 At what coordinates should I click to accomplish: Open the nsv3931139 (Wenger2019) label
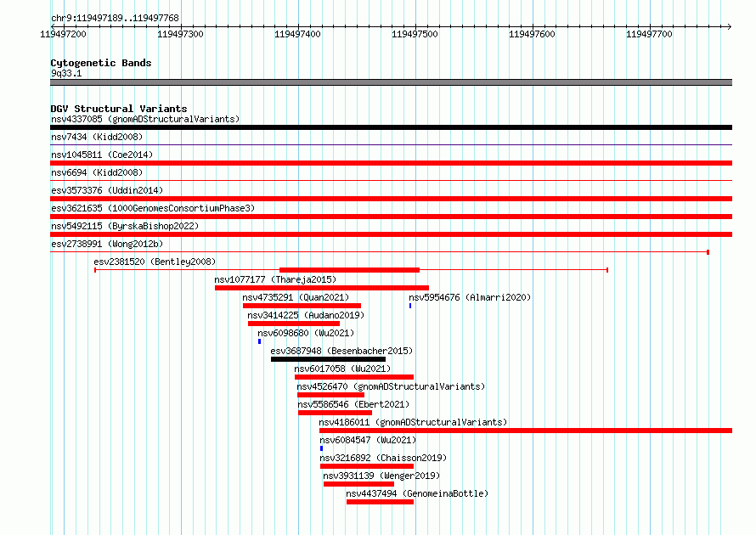[381, 476]
